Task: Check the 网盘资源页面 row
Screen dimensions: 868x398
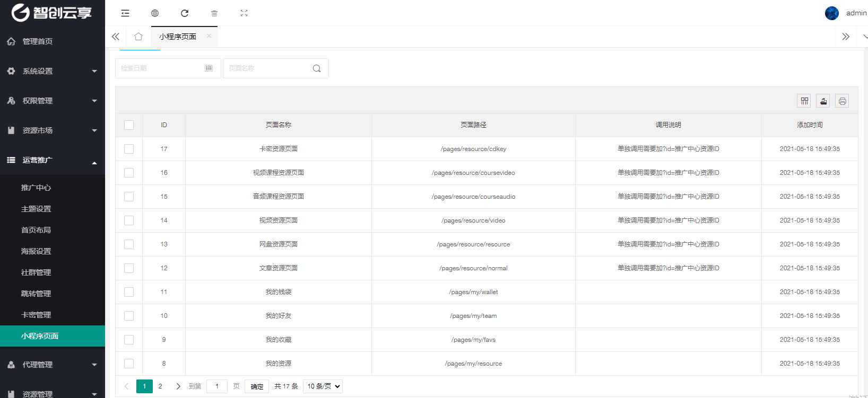Action: (129, 244)
